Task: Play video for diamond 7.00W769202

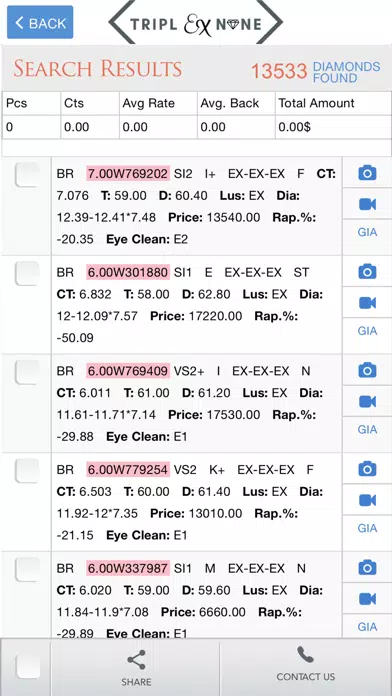Action: point(367,204)
